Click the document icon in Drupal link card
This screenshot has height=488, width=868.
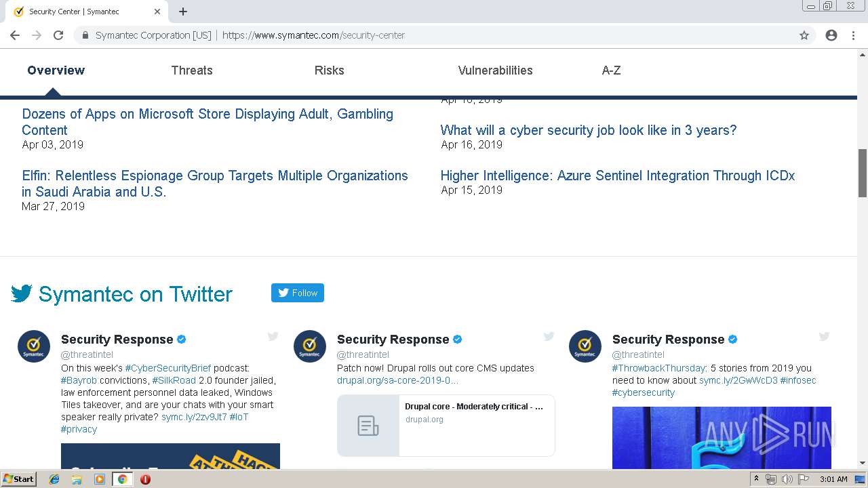pos(368,426)
